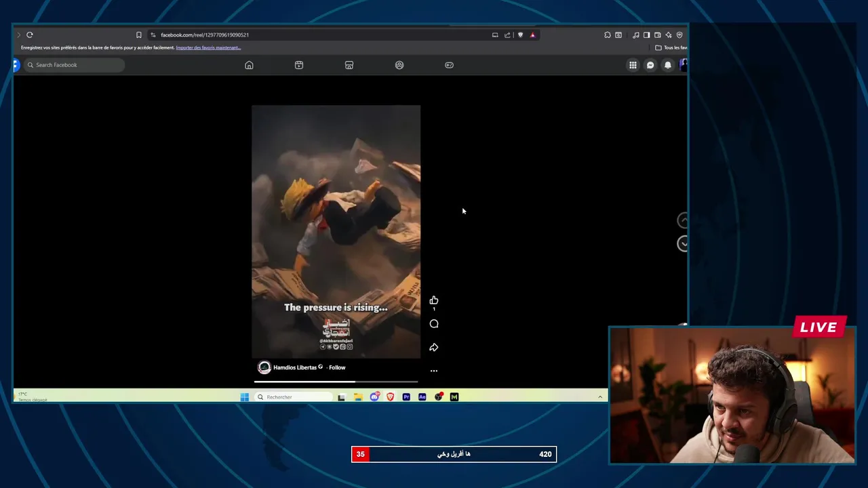Open Leo AI sparkle icon

tap(668, 35)
